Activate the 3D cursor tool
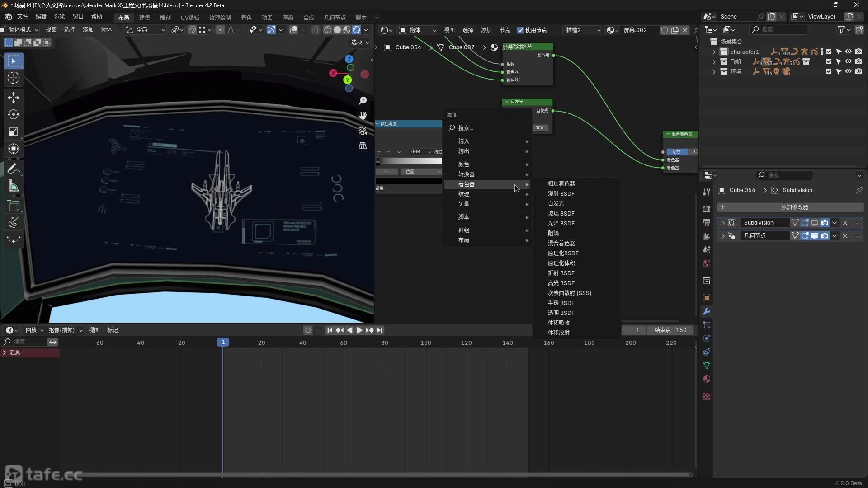This screenshot has width=868, height=488. click(14, 78)
